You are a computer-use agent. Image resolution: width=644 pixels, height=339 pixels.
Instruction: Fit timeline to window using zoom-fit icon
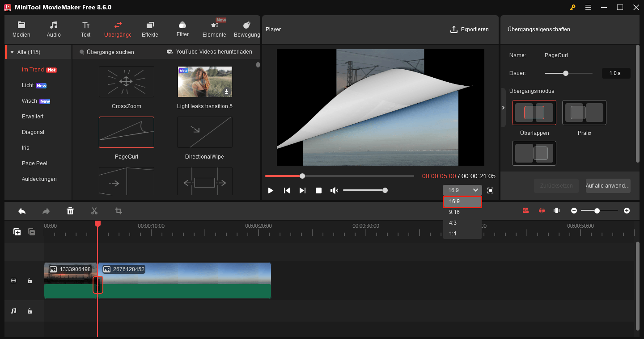coord(556,210)
